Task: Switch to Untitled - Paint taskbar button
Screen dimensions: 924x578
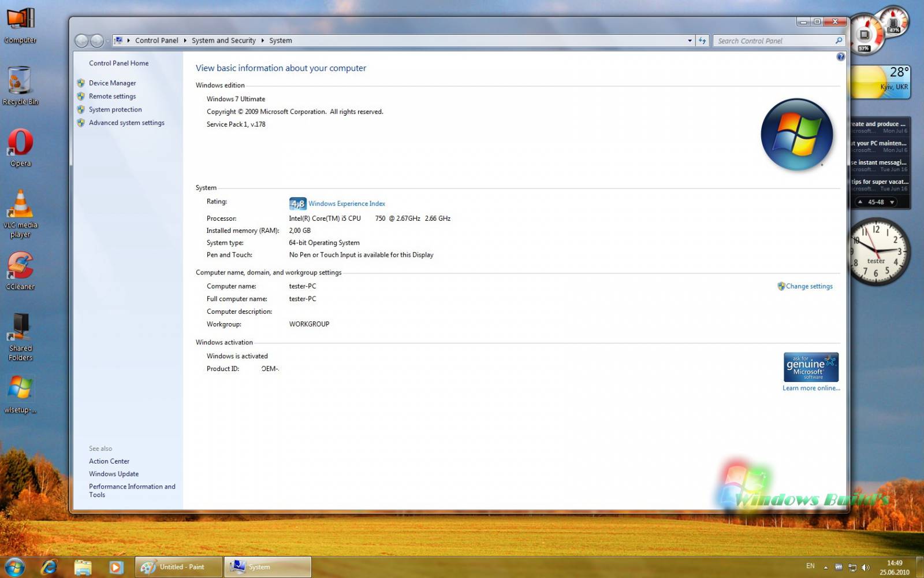Action: click(x=179, y=567)
